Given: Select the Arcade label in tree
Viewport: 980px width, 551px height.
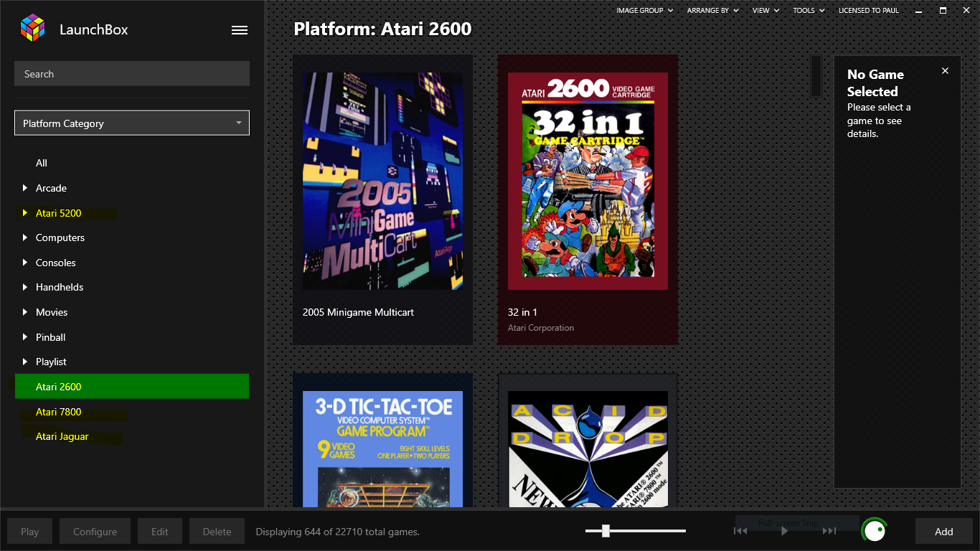Looking at the screenshot, I should [52, 188].
